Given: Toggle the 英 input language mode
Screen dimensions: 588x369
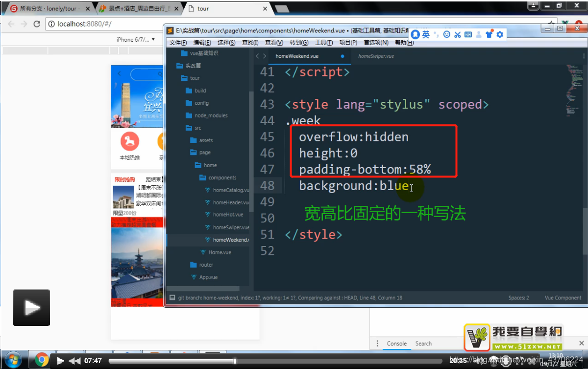Looking at the screenshot, I should tap(426, 34).
